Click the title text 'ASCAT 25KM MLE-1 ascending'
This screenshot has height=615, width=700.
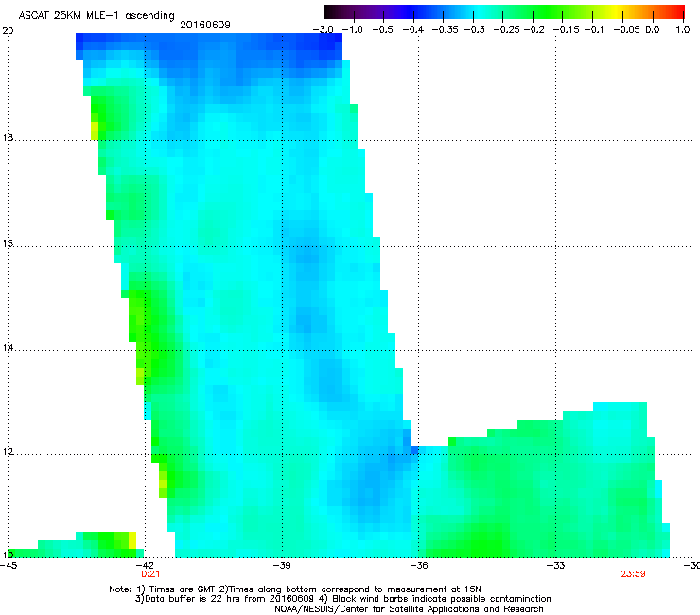tap(96, 15)
